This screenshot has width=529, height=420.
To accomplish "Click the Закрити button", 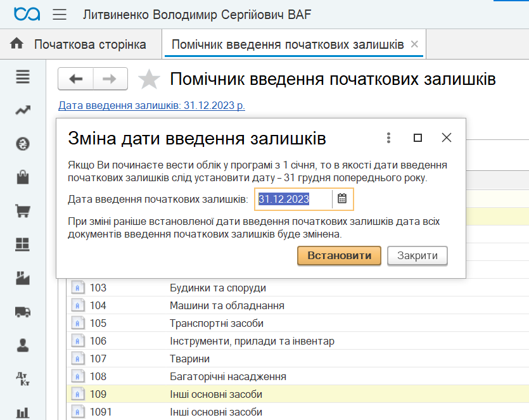I will pyautogui.click(x=417, y=256).
